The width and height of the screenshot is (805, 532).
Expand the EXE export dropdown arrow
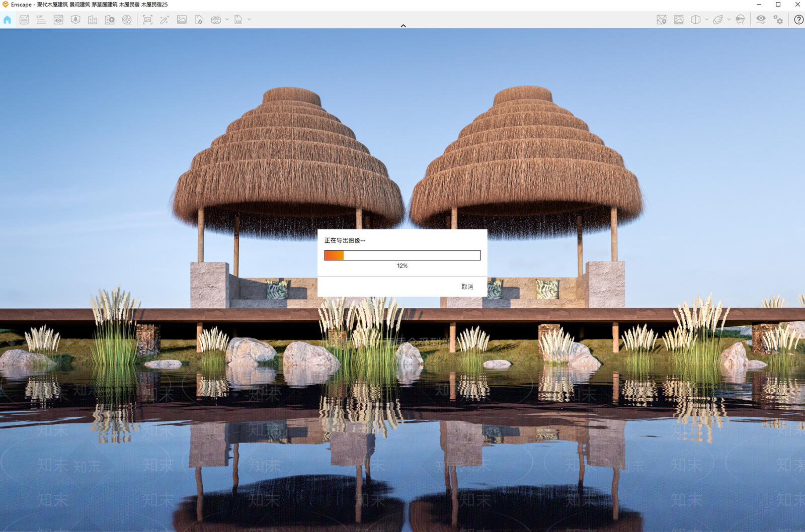(249, 20)
